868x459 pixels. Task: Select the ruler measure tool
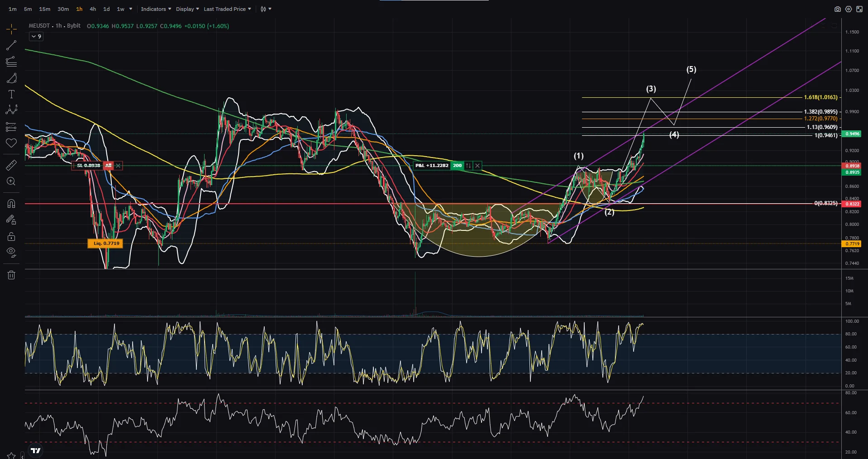11,165
